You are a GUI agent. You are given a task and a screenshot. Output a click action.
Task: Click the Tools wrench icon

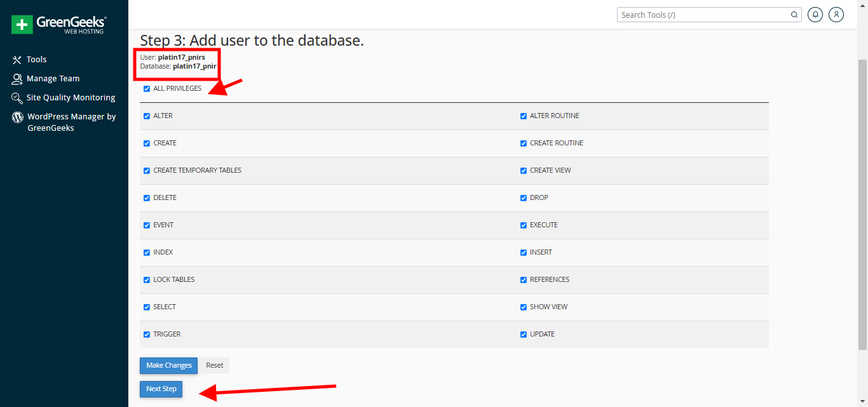tap(17, 60)
